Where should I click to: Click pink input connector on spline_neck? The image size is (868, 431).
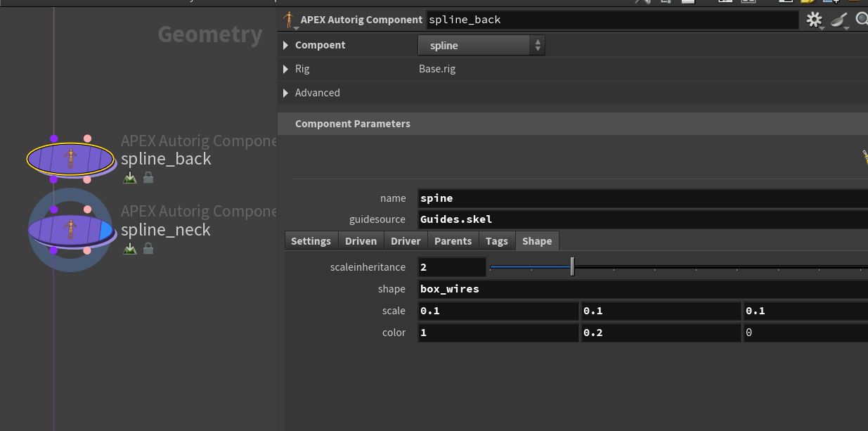87,210
